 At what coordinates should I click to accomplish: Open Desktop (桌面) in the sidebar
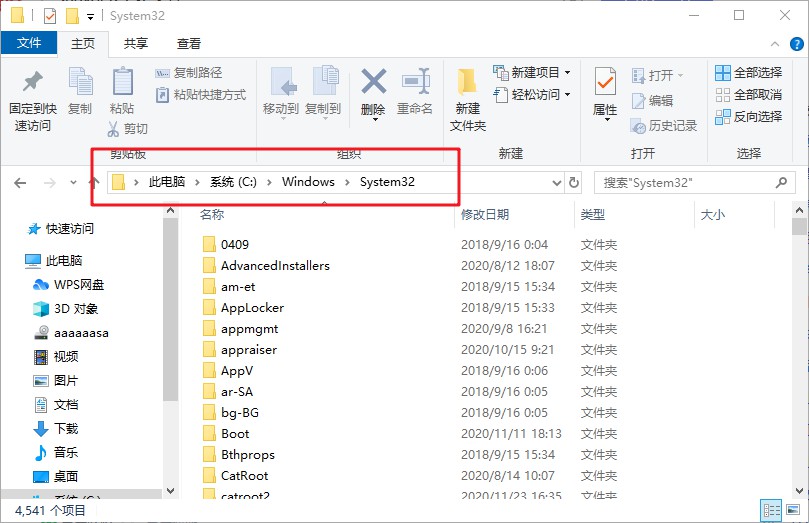pyautogui.click(x=56, y=477)
